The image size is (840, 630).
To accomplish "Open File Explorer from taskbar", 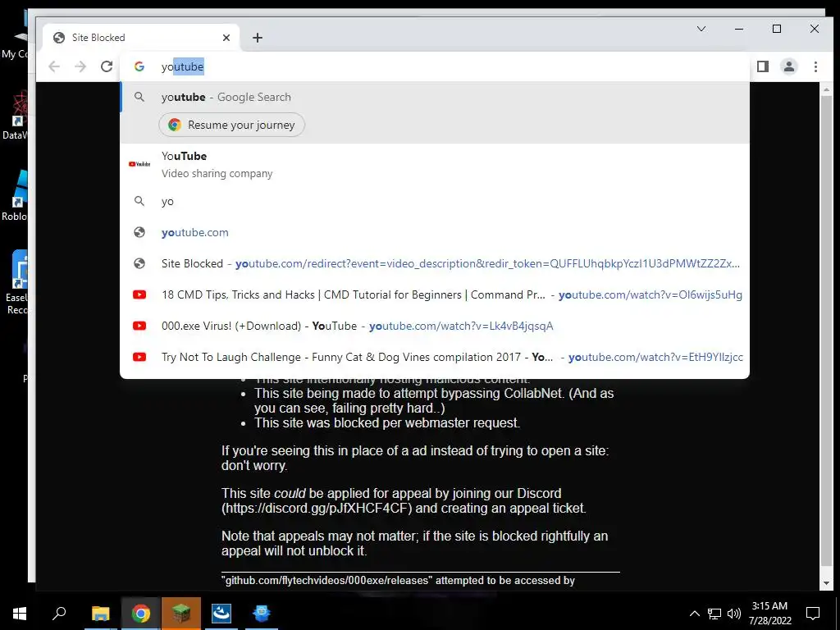I will (x=100, y=614).
